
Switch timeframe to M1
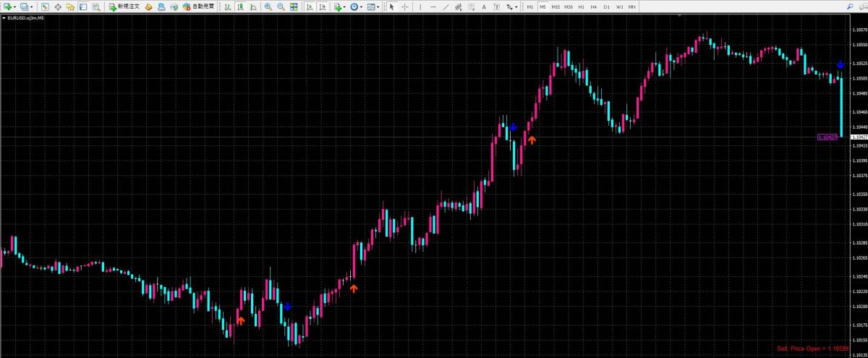click(530, 7)
